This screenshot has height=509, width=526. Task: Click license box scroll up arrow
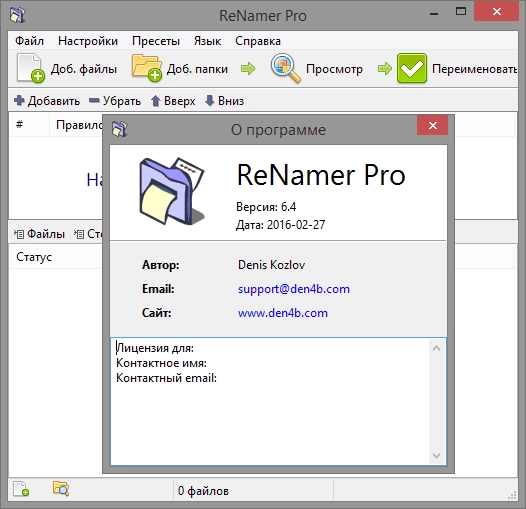coord(436,348)
